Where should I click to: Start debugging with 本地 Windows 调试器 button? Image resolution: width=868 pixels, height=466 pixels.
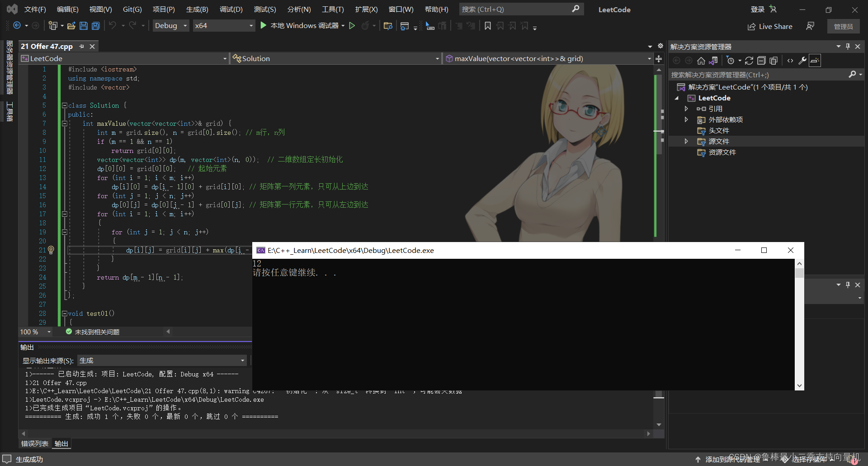click(x=302, y=26)
